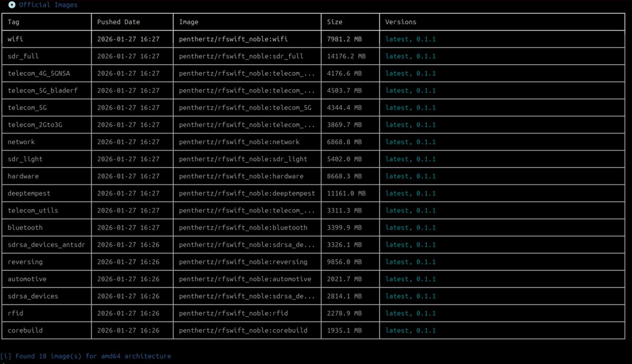
Task: Click the size value "4503.7 MB"
Action: coord(344,91)
